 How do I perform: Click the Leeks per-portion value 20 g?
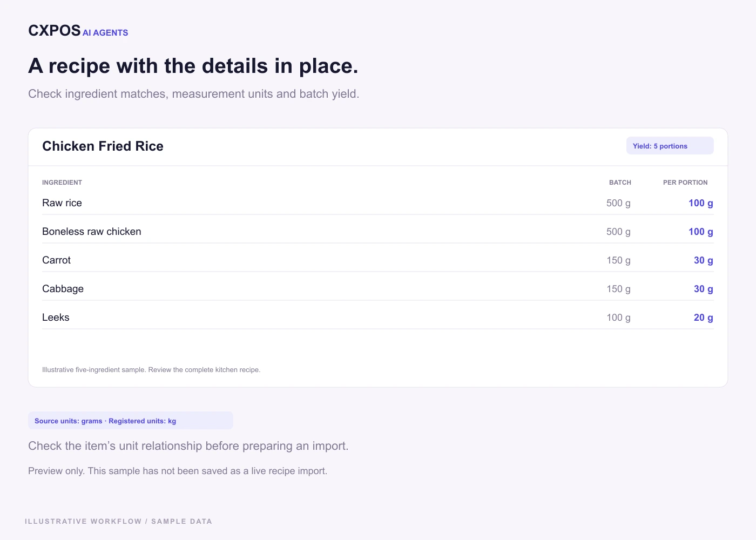pos(704,318)
